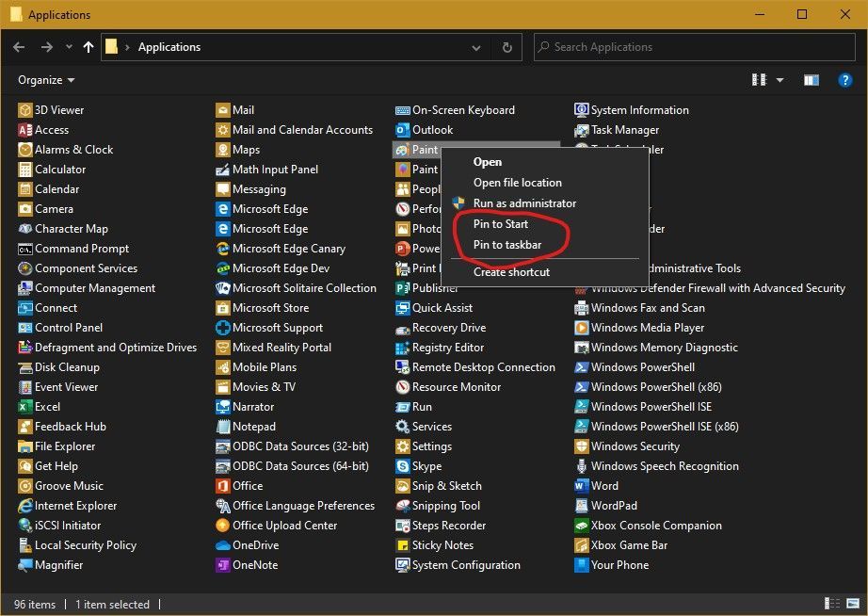Go back with the back arrow

(x=19, y=47)
